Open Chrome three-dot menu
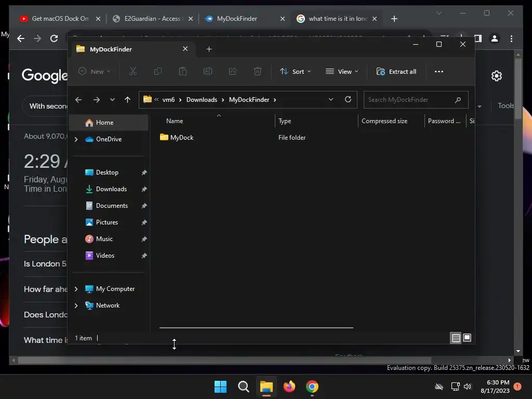Viewport: 532px width, 399px height. tap(511, 38)
